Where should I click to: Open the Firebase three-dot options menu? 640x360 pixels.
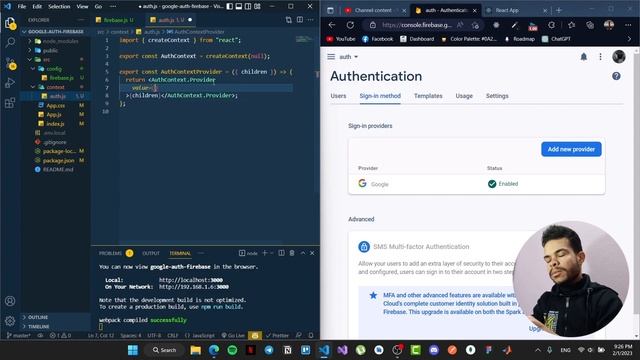coord(600,57)
